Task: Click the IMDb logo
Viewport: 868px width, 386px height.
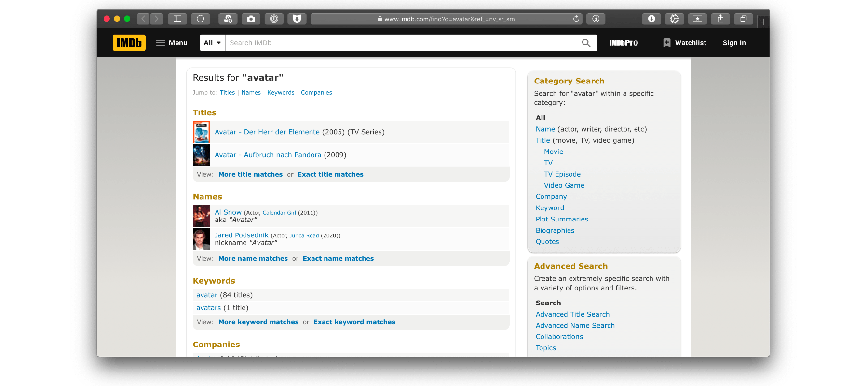Action: pos(129,43)
